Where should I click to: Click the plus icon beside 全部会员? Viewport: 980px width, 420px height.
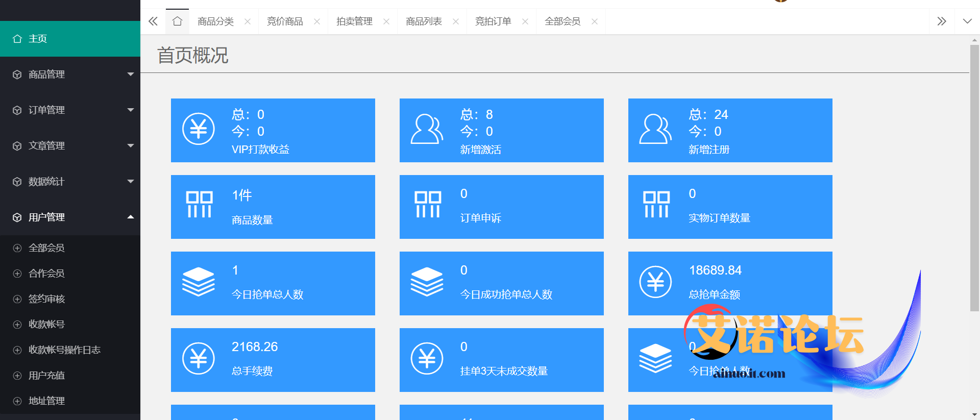(17, 248)
